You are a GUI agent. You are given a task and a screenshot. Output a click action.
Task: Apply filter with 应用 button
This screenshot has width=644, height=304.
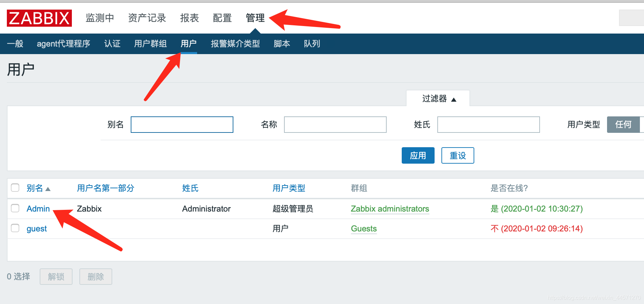point(418,155)
